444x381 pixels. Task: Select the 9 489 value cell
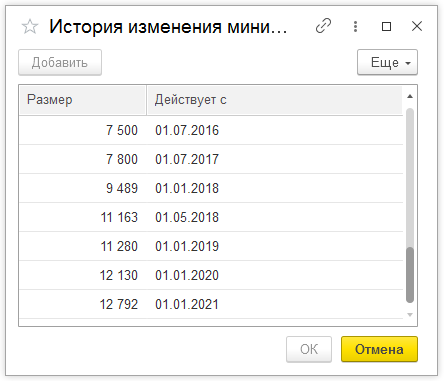[x=83, y=188]
